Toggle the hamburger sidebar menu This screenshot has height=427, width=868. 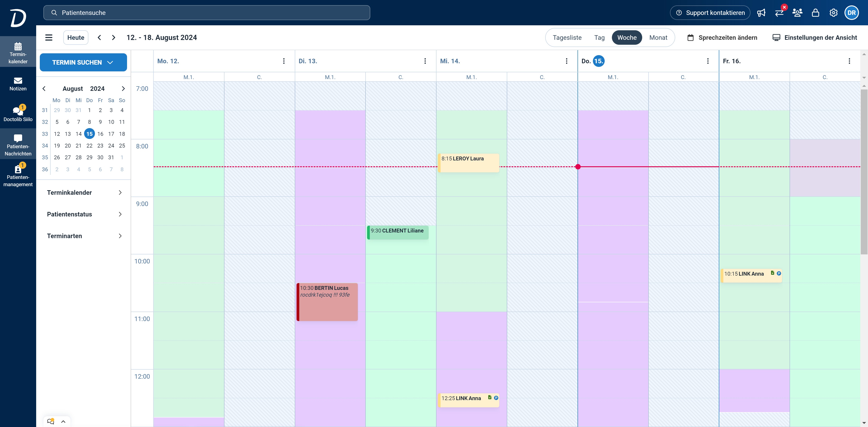point(49,37)
